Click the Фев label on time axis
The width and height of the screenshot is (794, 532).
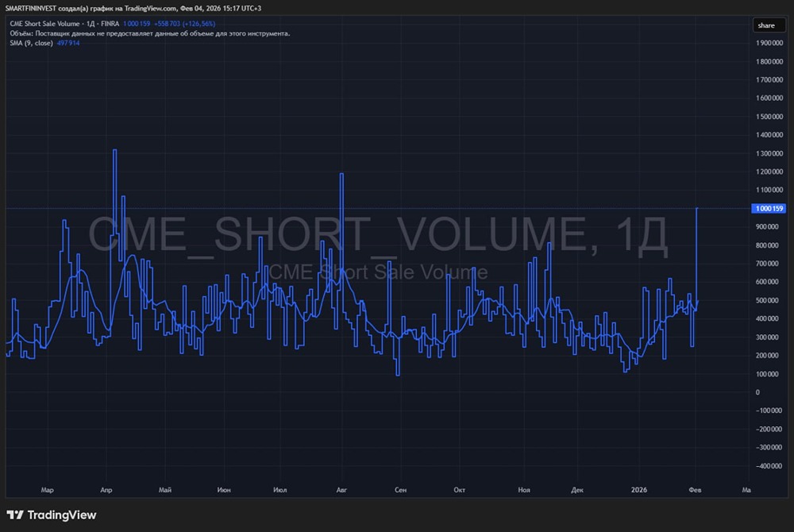695,490
